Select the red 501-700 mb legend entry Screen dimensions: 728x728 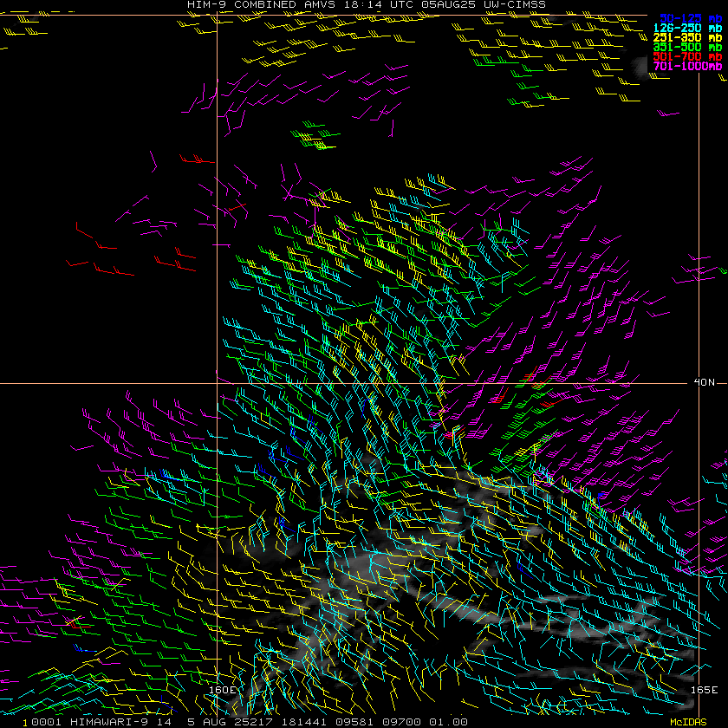point(687,56)
